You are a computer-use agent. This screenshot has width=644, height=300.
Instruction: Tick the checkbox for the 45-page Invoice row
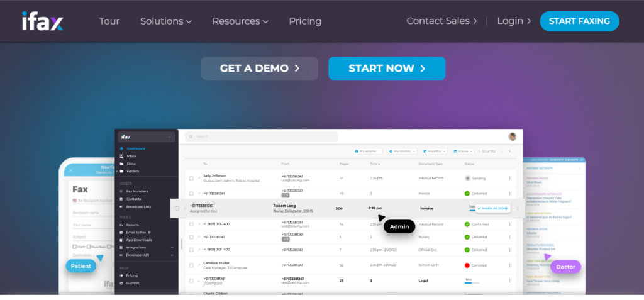(x=191, y=194)
